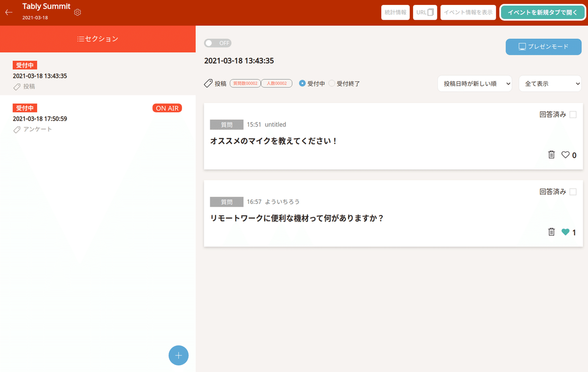Copy the event URL via the copy icon
The image size is (588, 372).
(x=431, y=12)
